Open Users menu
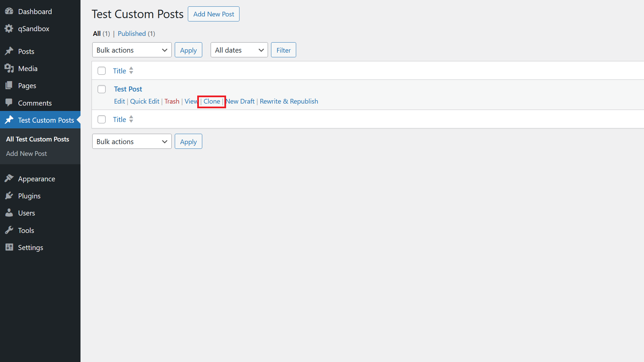The image size is (644, 362). (x=40, y=213)
